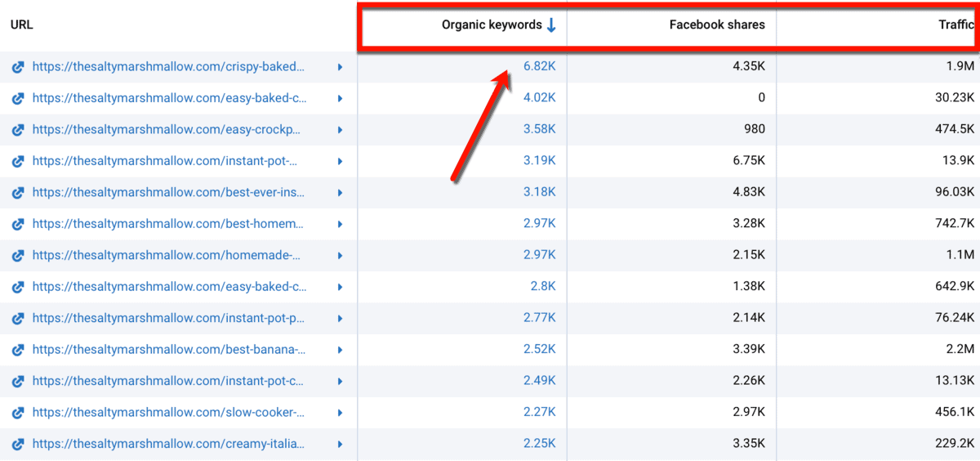Open external link icon for instant-pot-p URL
The image size is (980, 461).
click(18, 318)
